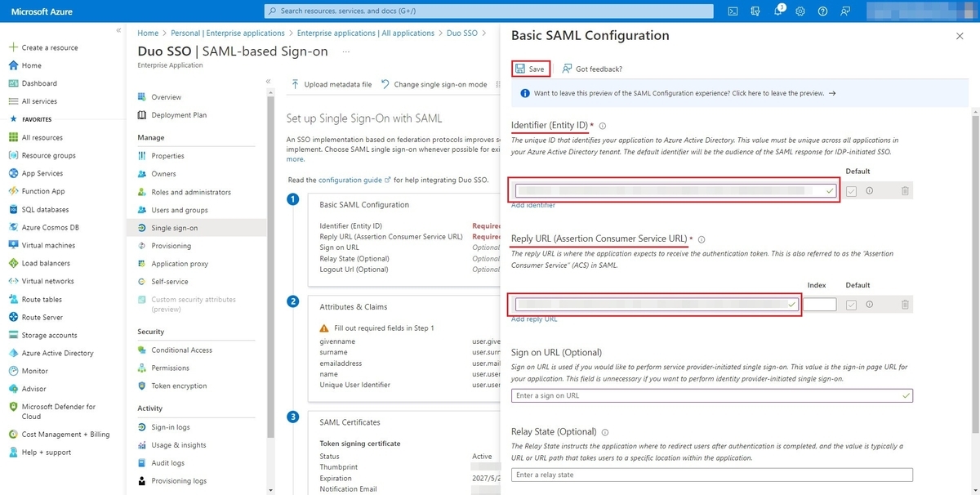Open Token encryption
This screenshot has width=980, height=495.
pyautogui.click(x=179, y=386)
